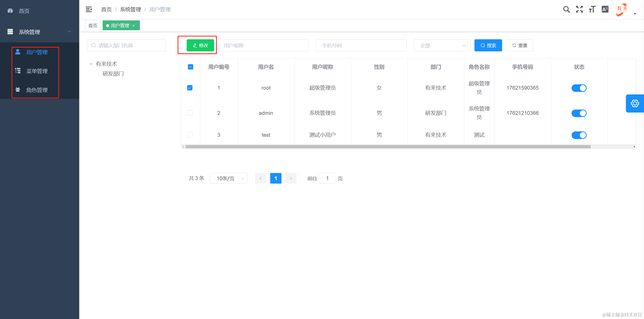Click the search magnifier icon in header
The height and width of the screenshot is (319, 644).
566,10
